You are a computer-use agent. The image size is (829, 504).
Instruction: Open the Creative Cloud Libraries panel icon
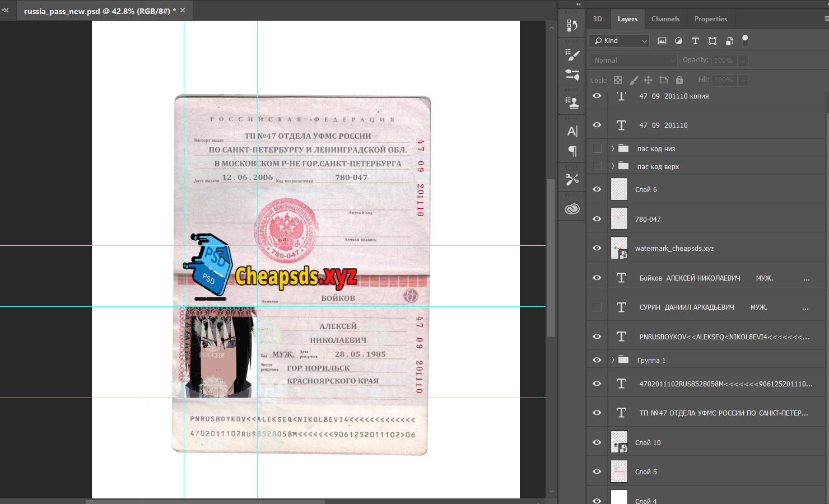pos(572,209)
